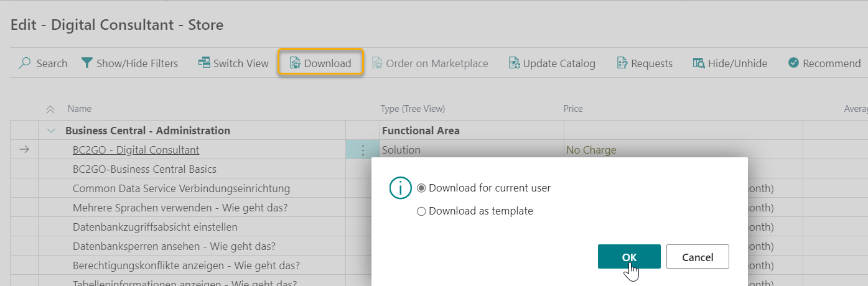The image size is (868, 286).
Task: Open the BC2GO - Digital Consultant link
Action: [x=136, y=150]
